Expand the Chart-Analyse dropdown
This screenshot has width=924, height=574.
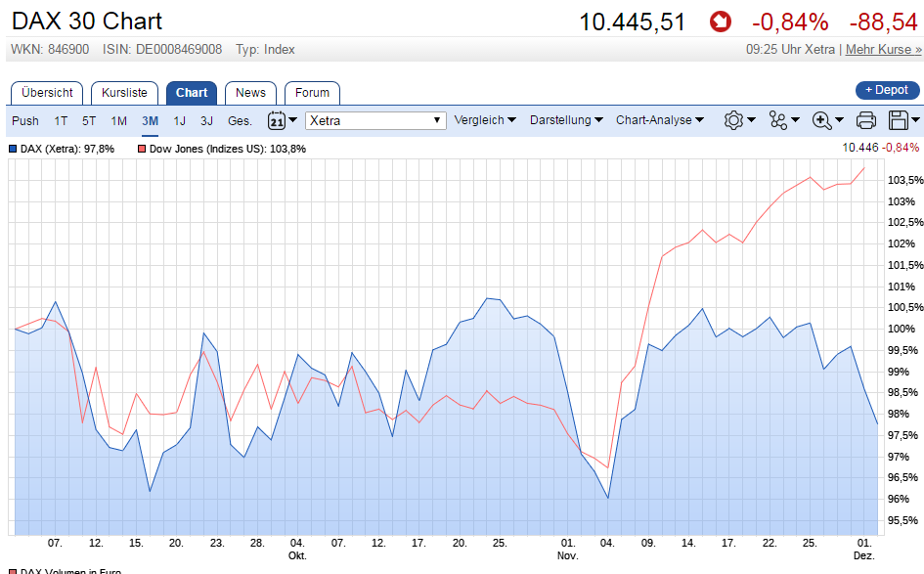(x=659, y=120)
